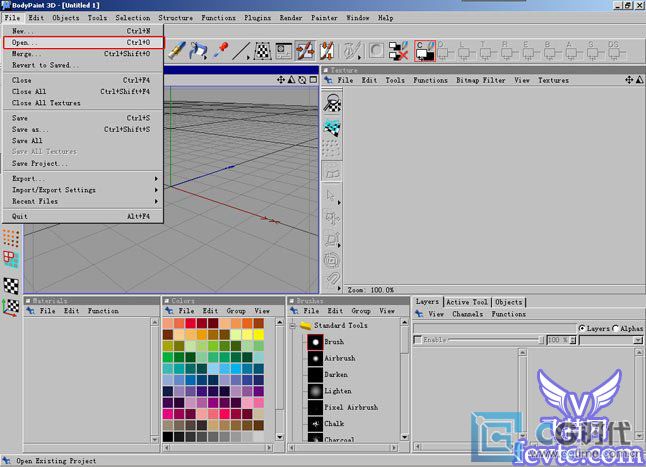
Task: Click the red and cyan polygons mode icon
Action: click(x=11, y=259)
